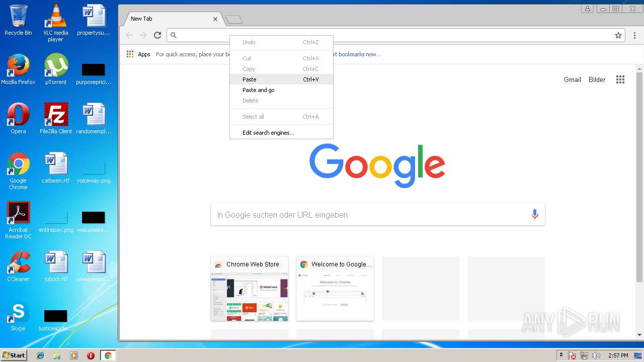This screenshot has width=644, height=362.
Task: Choose Paste and go
Action: (x=281, y=90)
